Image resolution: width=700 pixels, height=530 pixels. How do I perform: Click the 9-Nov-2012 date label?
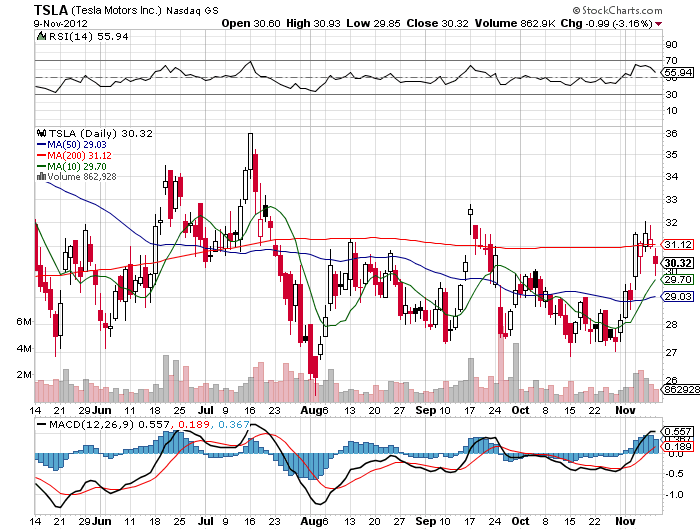[61, 24]
